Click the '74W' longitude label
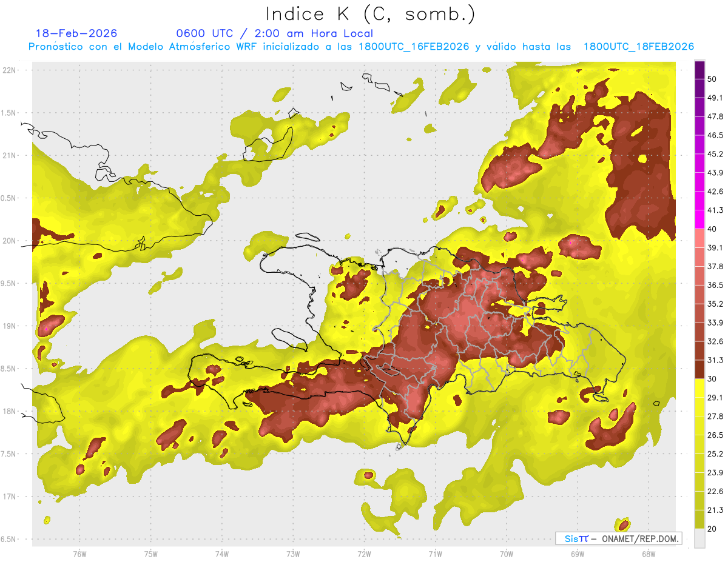Image resolution: width=728 pixels, height=562 pixels. point(222,554)
